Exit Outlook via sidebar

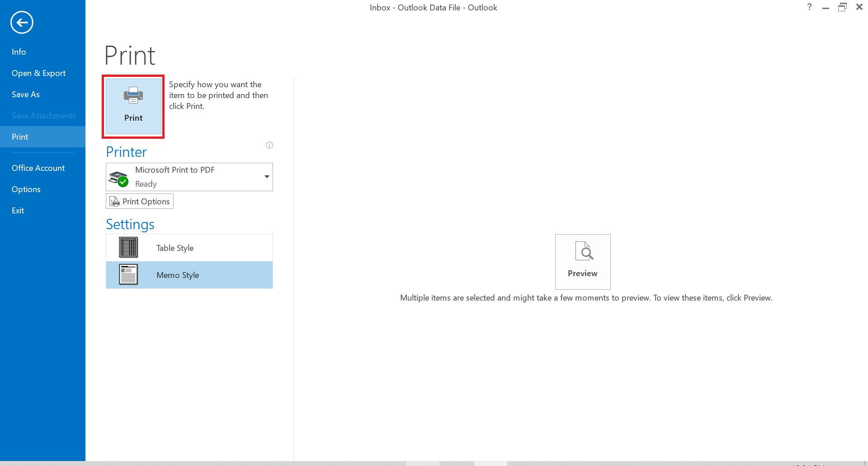click(42, 211)
